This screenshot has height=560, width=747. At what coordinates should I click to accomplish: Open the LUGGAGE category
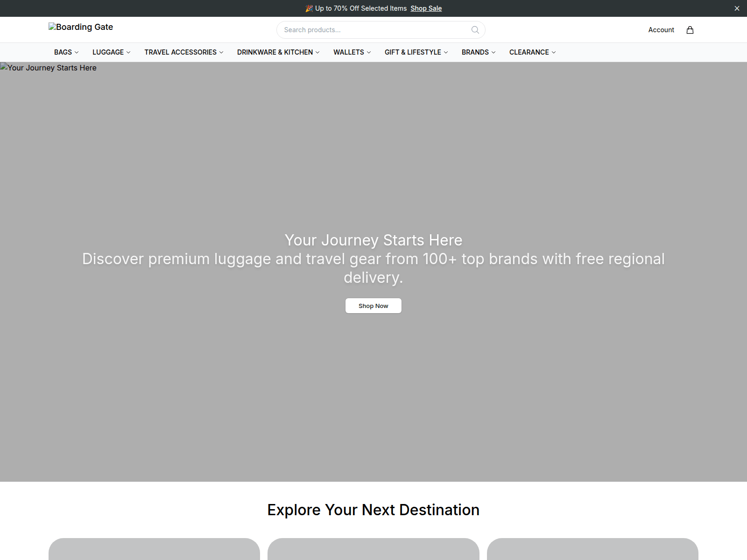[x=108, y=52]
